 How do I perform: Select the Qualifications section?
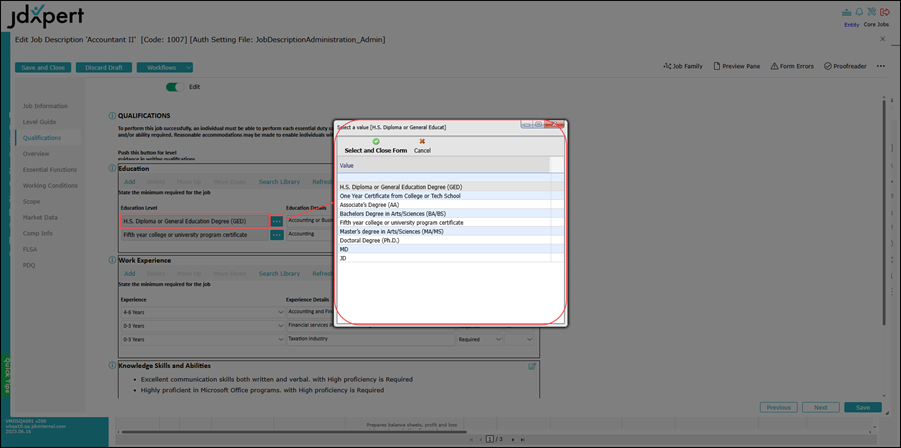point(42,138)
